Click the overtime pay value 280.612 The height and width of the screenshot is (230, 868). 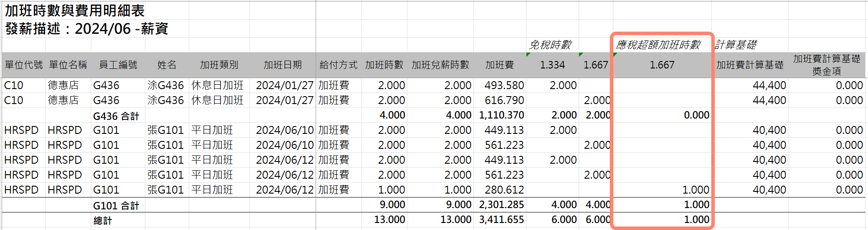504,190
